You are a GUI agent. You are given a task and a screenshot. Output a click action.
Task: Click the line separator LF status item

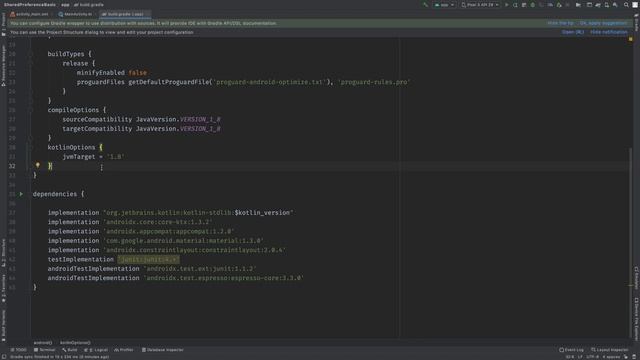click(x=580, y=357)
